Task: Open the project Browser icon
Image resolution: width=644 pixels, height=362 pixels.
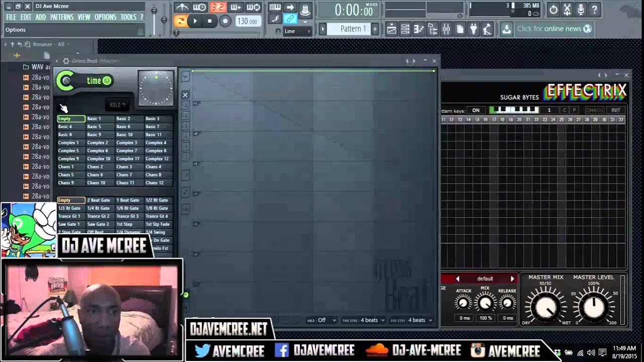Action: (x=432, y=30)
